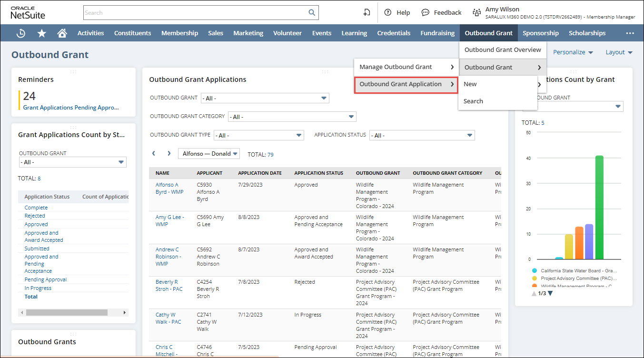Viewport: 644px width, 358px height.
Task: Open the Alfonso — Donald range dropdown
Action: (x=208, y=154)
